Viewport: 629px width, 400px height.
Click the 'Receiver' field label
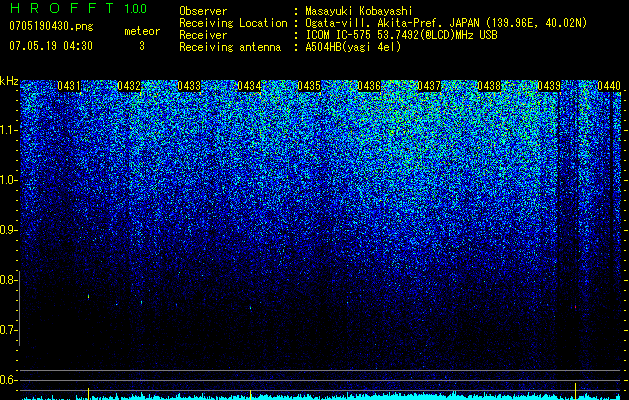203,35
